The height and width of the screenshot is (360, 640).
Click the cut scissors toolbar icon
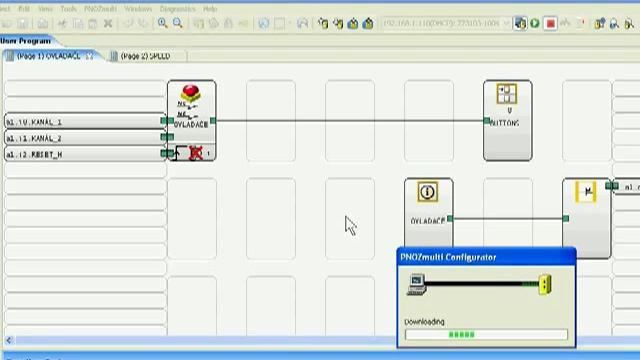tap(62, 24)
